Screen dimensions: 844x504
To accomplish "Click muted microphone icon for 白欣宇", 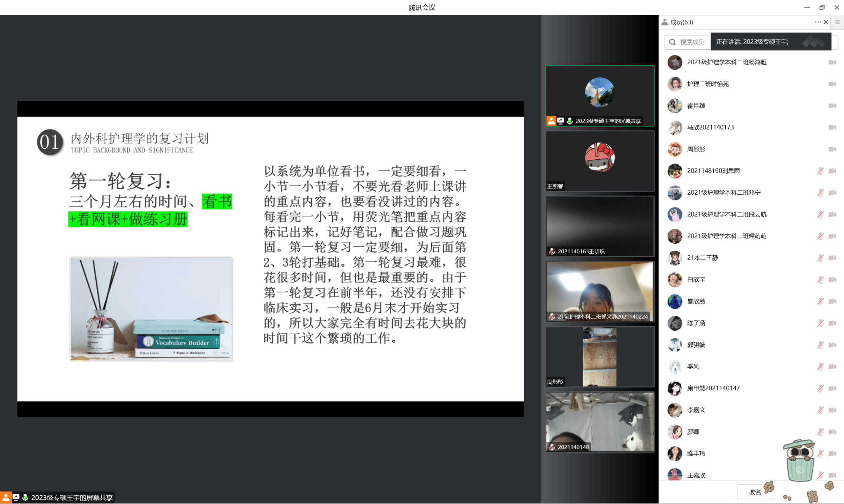I will 820,280.
